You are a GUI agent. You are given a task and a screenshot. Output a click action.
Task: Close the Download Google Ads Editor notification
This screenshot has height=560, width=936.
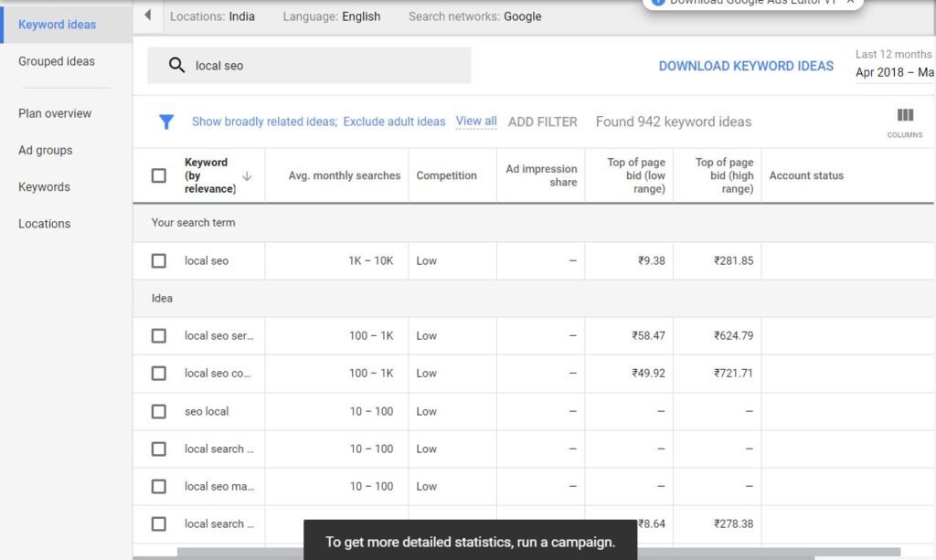pos(851,2)
